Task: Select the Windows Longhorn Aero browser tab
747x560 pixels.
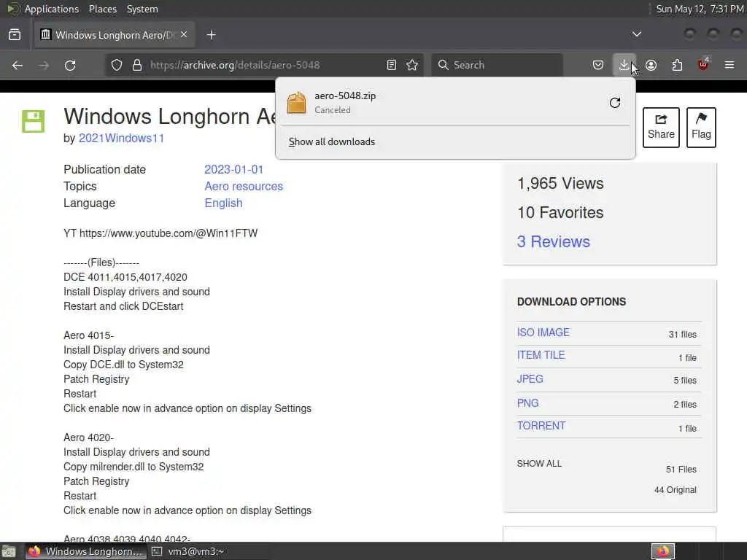Action: tap(115, 35)
